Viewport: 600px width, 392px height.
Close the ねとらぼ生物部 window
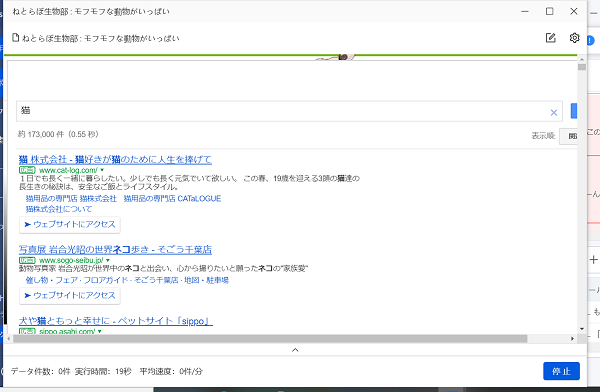(574, 11)
